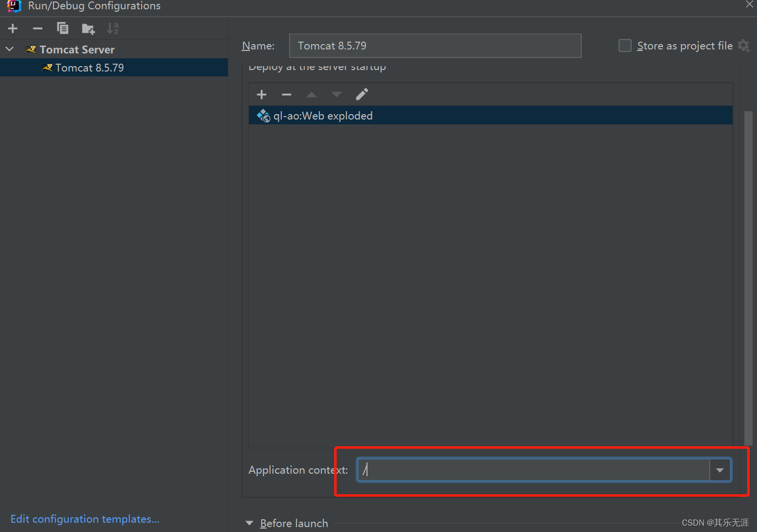Sort configurations alphabetically
Image resolution: width=757 pixels, height=532 pixels.
coord(113,28)
